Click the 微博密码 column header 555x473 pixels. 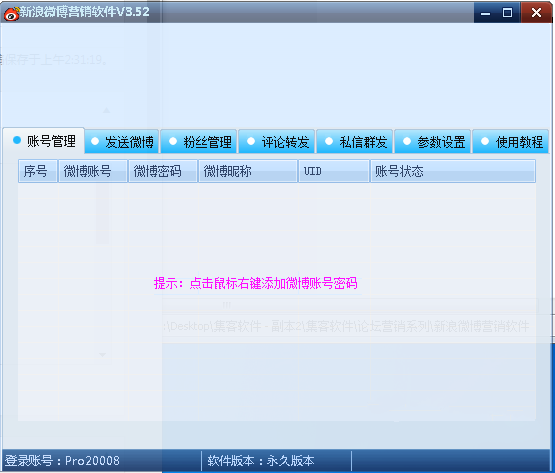163,171
